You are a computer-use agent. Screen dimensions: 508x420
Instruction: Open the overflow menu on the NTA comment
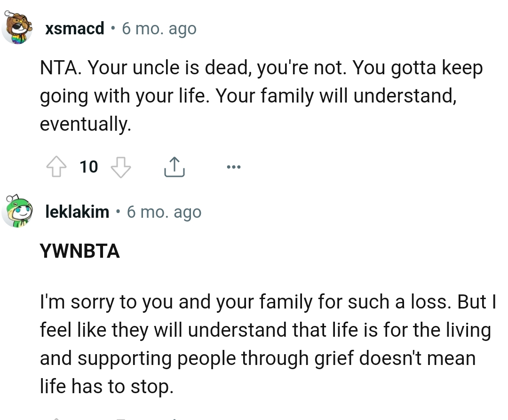coord(234,166)
